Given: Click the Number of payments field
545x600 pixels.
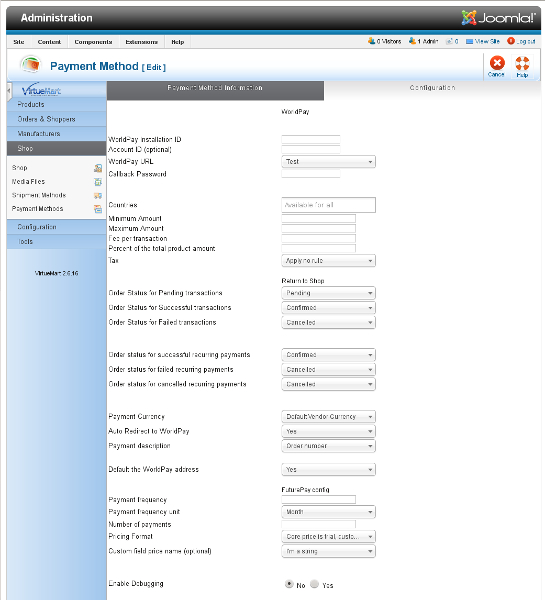Looking at the screenshot, I should coord(318,525).
